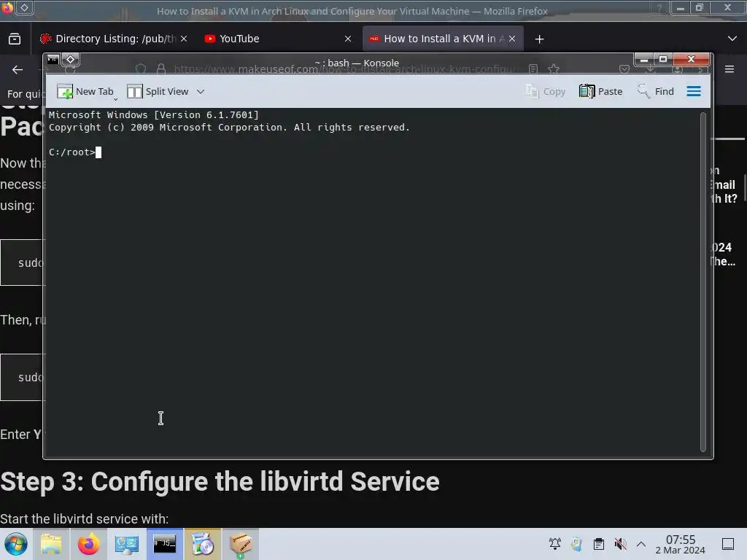Open the file manager from taskbar
Image resolution: width=747 pixels, height=560 pixels.
51,544
